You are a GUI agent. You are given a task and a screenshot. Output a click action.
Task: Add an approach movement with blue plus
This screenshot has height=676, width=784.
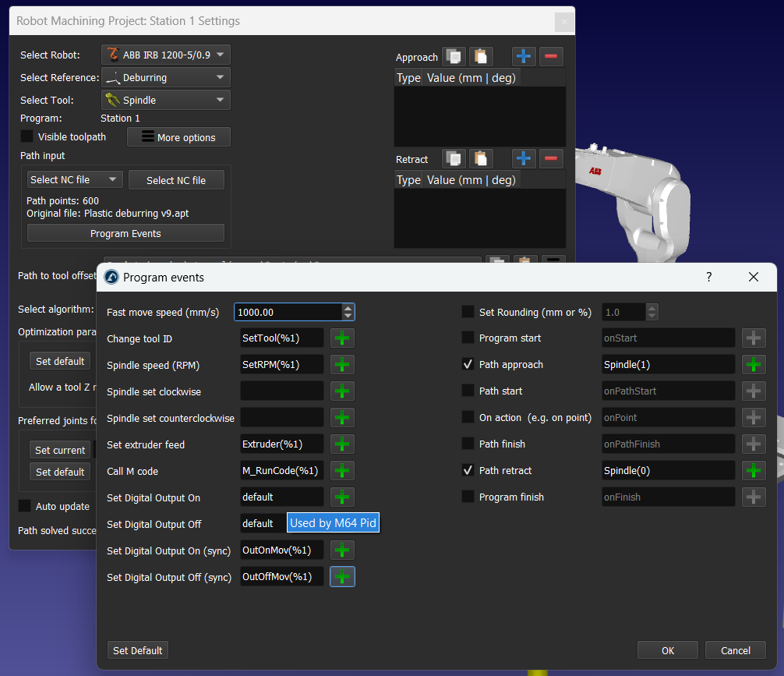click(524, 56)
